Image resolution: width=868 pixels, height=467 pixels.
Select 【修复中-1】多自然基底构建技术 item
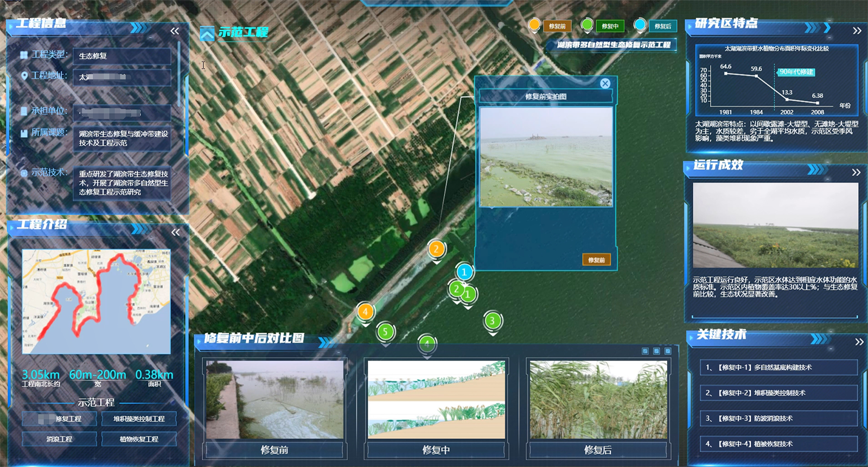click(x=778, y=368)
